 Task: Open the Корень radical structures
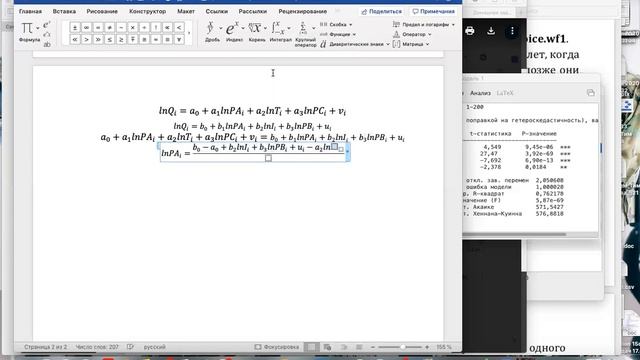pos(257,32)
